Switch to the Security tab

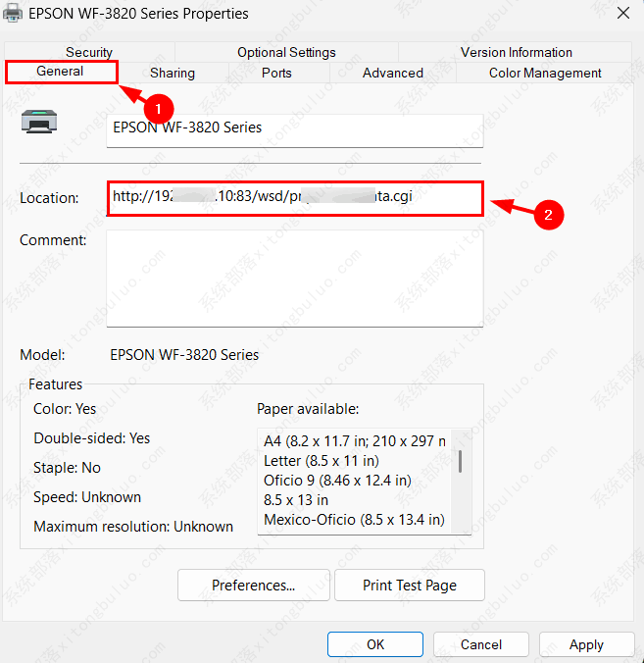click(x=89, y=52)
